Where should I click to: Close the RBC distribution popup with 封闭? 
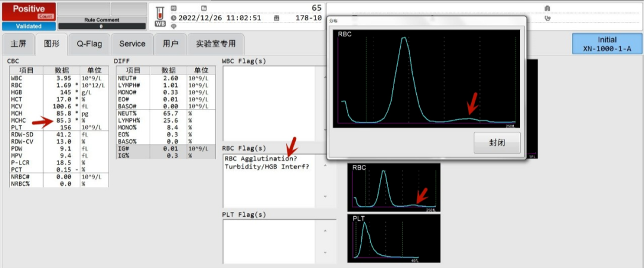[x=497, y=144]
